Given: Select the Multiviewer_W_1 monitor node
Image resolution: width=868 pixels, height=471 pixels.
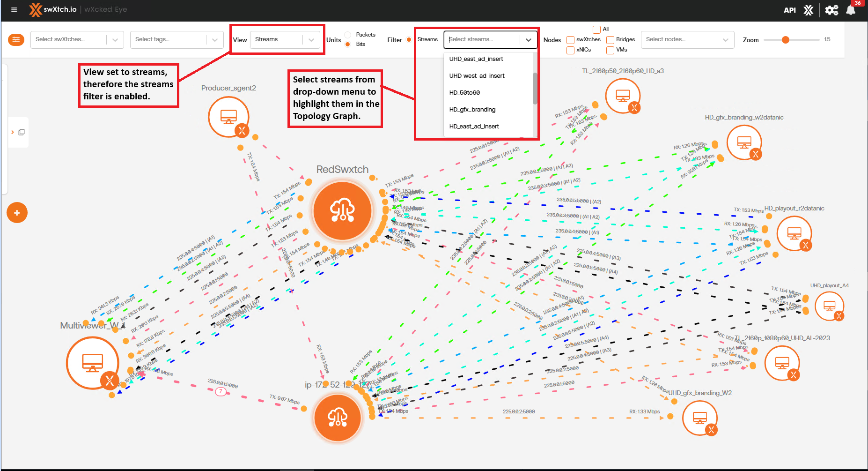Looking at the screenshot, I should [x=92, y=362].
